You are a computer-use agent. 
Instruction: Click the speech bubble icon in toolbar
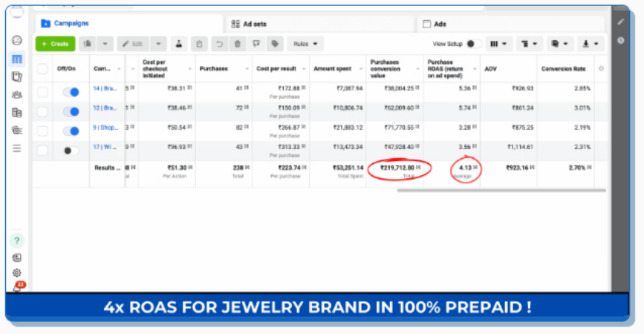click(256, 44)
